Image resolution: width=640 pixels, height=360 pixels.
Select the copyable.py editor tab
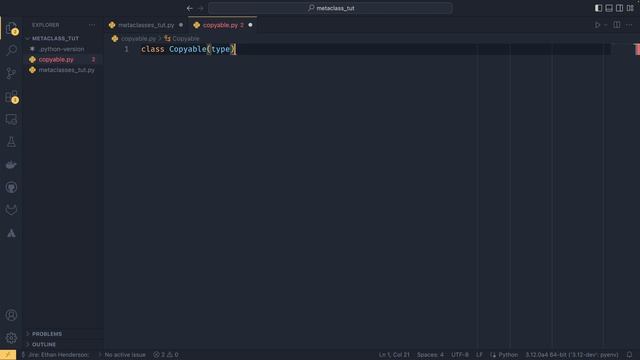223,25
